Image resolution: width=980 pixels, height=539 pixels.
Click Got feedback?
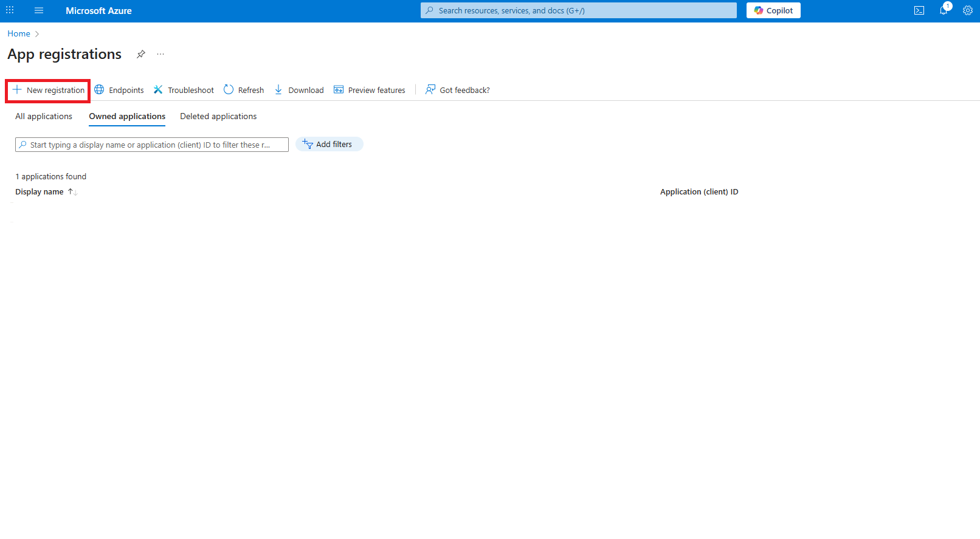[458, 90]
